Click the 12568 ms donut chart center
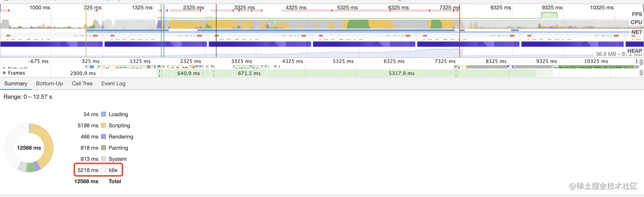This screenshot has height=197, width=644. point(29,148)
